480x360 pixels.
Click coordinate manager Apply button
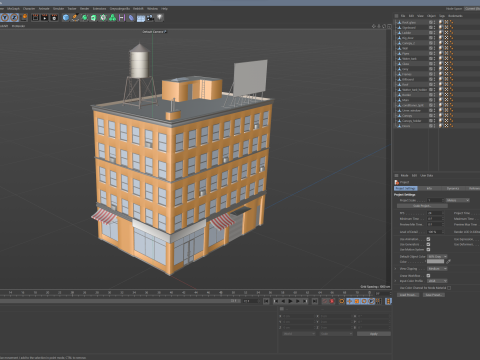coord(373,334)
